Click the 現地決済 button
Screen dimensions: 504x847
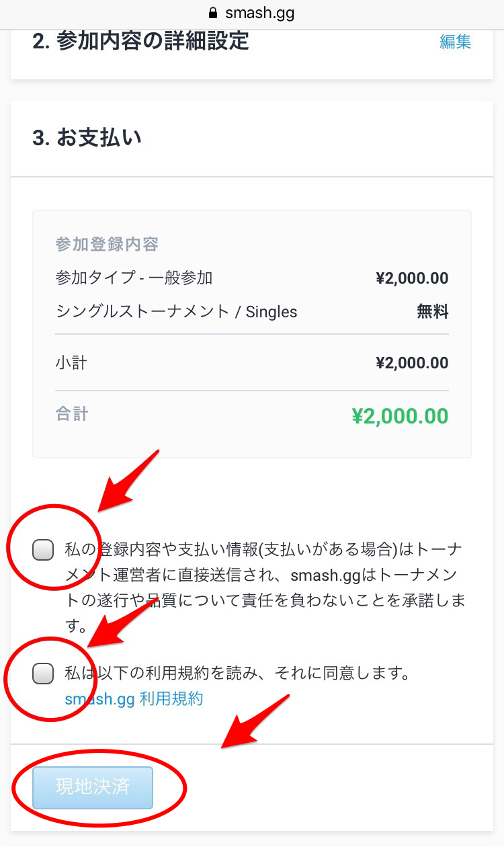point(93,787)
